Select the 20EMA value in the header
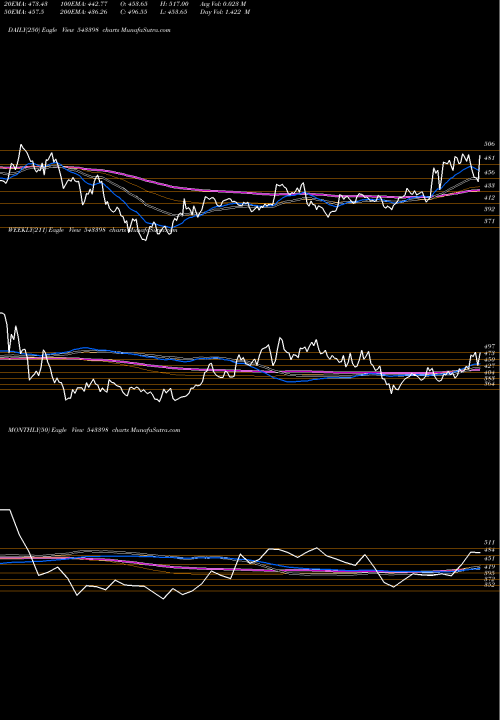Screen dimensions: 500x720 (25, 4)
